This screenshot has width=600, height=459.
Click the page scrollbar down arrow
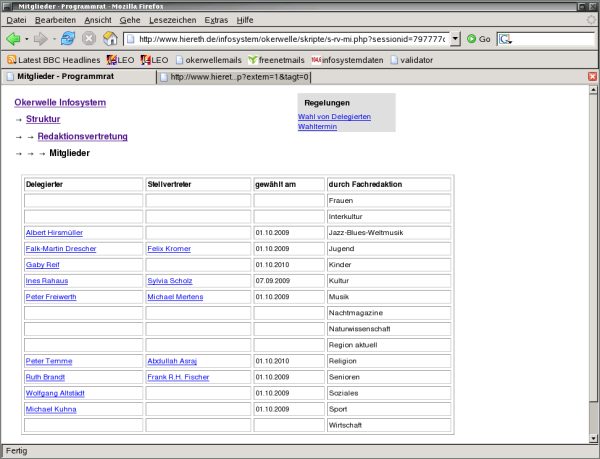pyautogui.click(x=593, y=438)
